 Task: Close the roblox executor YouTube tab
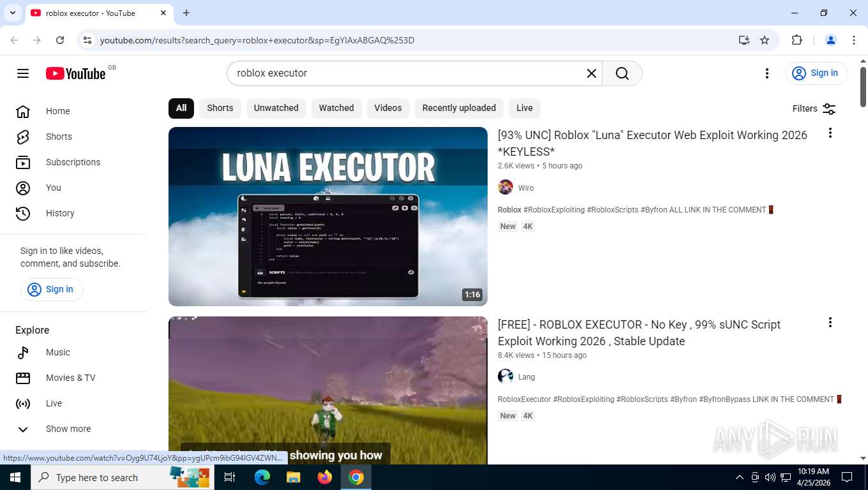coord(164,13)
